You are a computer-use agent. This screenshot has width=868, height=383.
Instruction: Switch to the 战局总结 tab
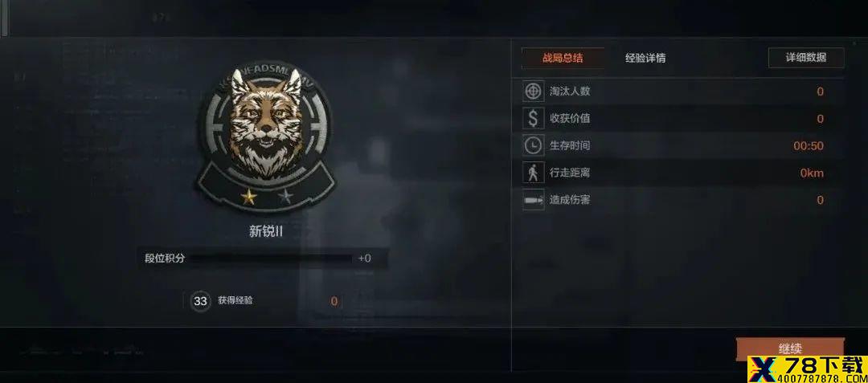[563, 58]
